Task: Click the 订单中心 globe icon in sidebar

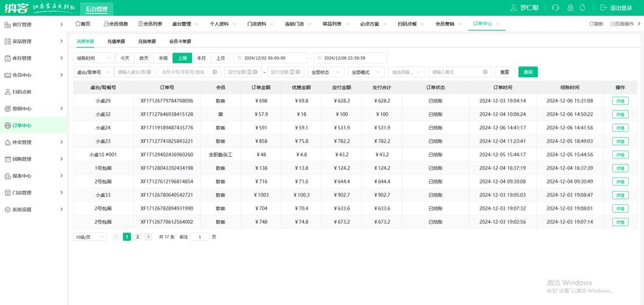Action: tap(7, 126)
